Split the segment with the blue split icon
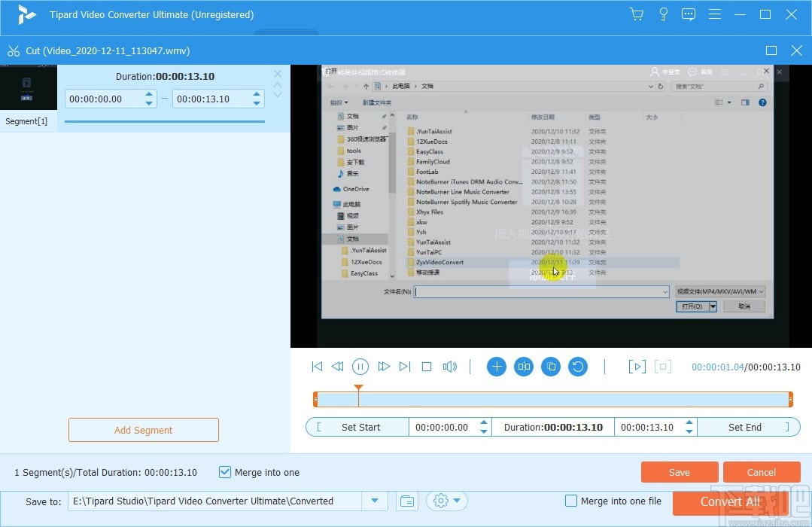Screen dimensions: 812x527 pos(523,367)
